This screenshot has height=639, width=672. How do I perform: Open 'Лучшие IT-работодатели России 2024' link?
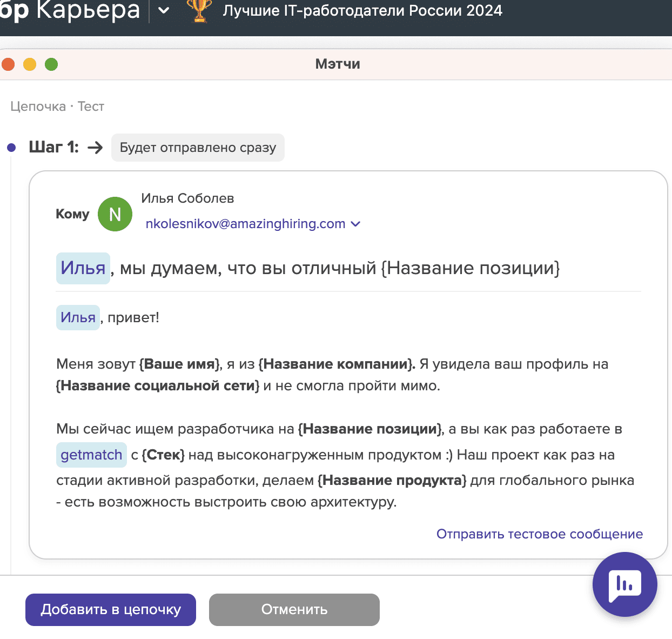click(x=362, y=11)
